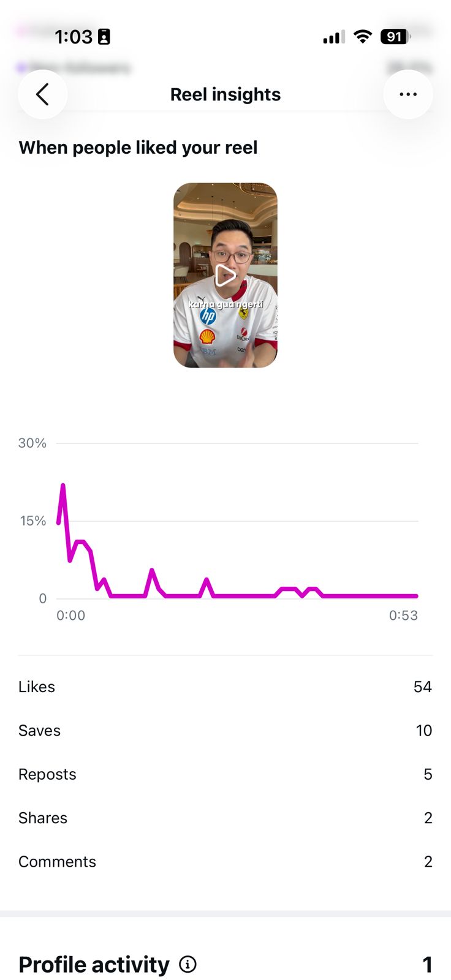The width and height of the screenshot is (451, 980).
Task: Open the Shares metric row
Action: [225, 818]
